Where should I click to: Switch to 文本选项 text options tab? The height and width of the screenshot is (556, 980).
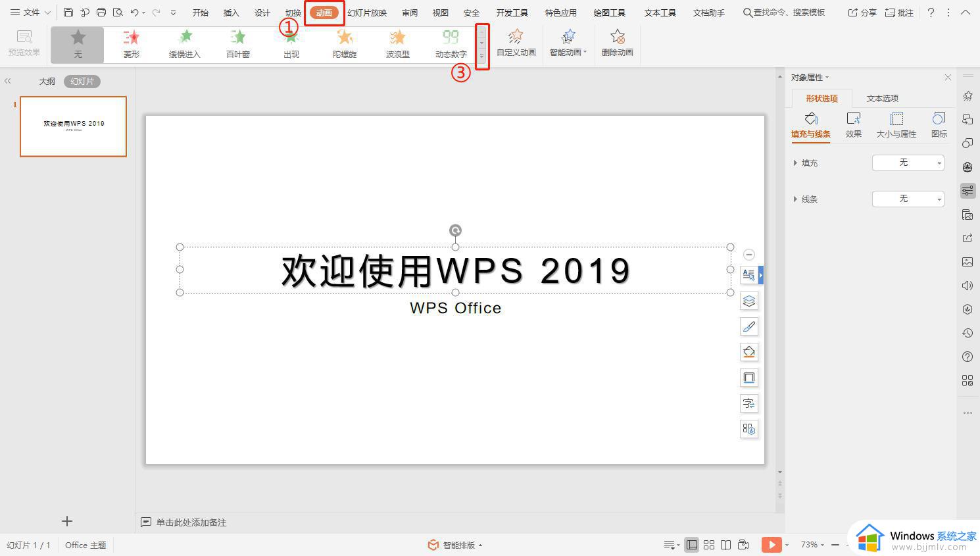click(x=882, y=98)
